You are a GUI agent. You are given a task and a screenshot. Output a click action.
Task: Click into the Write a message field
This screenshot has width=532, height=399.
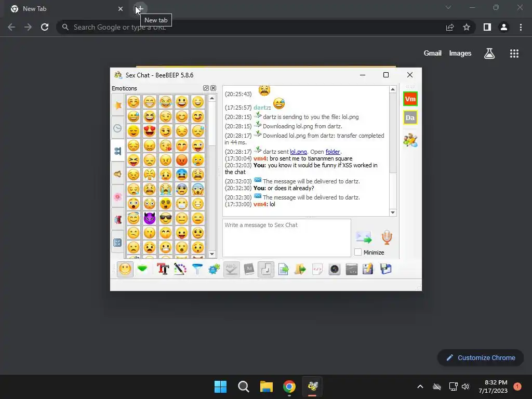tap(287, 238)
